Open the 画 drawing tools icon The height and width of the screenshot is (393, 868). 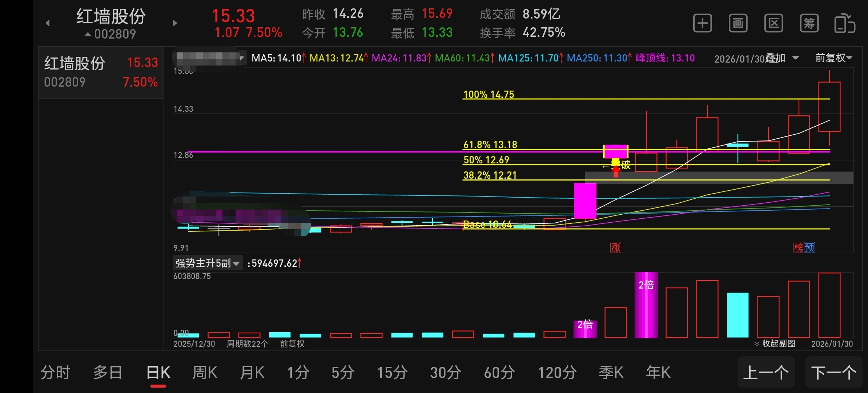(738, 24)
